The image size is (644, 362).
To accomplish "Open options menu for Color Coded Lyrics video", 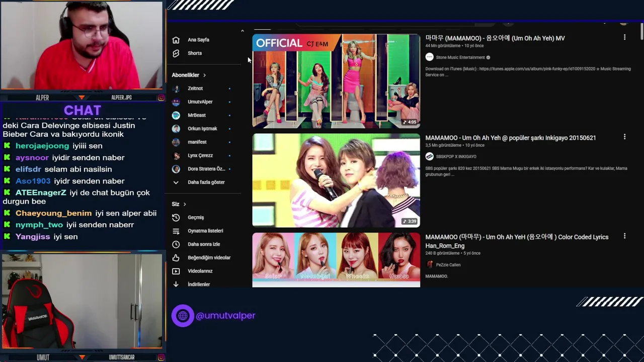I will (624, 236).
